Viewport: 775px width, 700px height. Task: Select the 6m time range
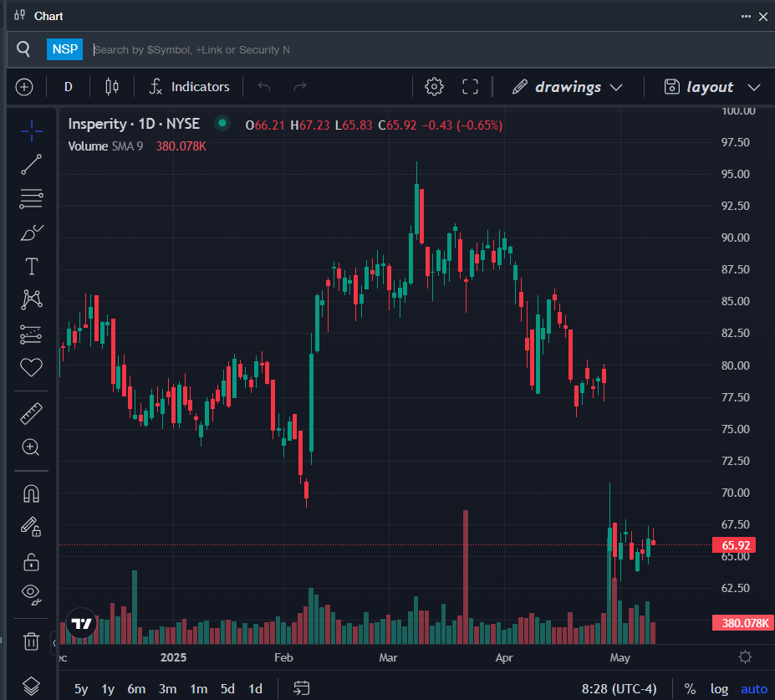[136, 688]
